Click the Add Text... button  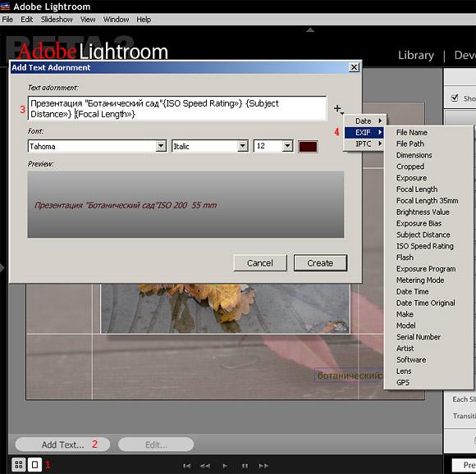coord(62,444)
